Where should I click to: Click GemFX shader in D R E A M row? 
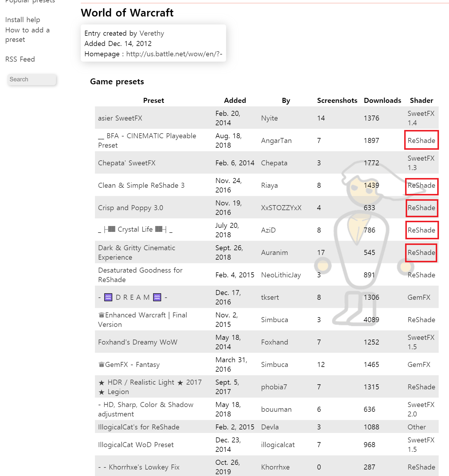coord(419,297)
